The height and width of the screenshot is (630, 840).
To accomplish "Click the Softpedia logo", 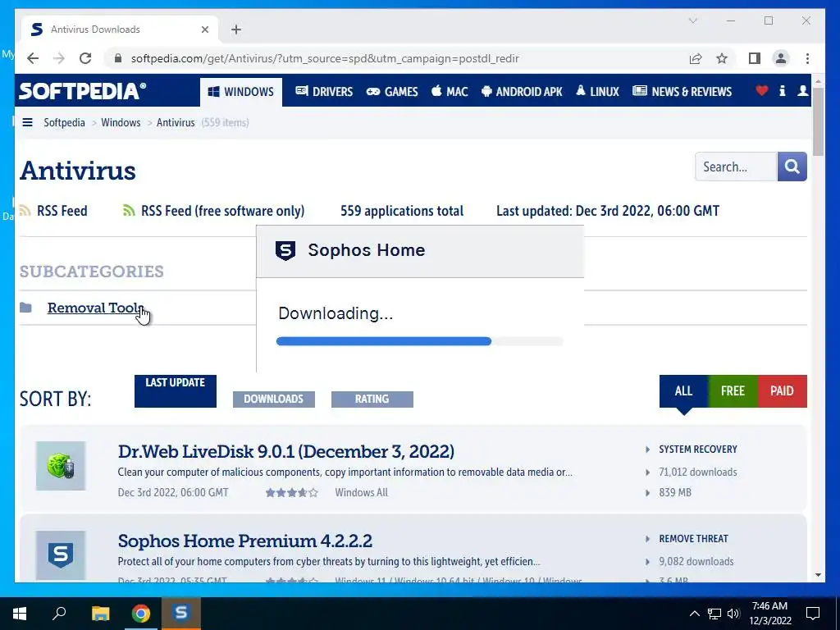I will (83, 91).
